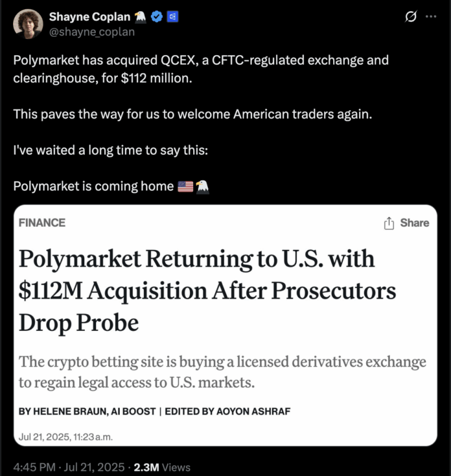Screen dimensions: 451x476
Task: Click Shayne Coplan's profile avatar
Action: tap(28, 24)
